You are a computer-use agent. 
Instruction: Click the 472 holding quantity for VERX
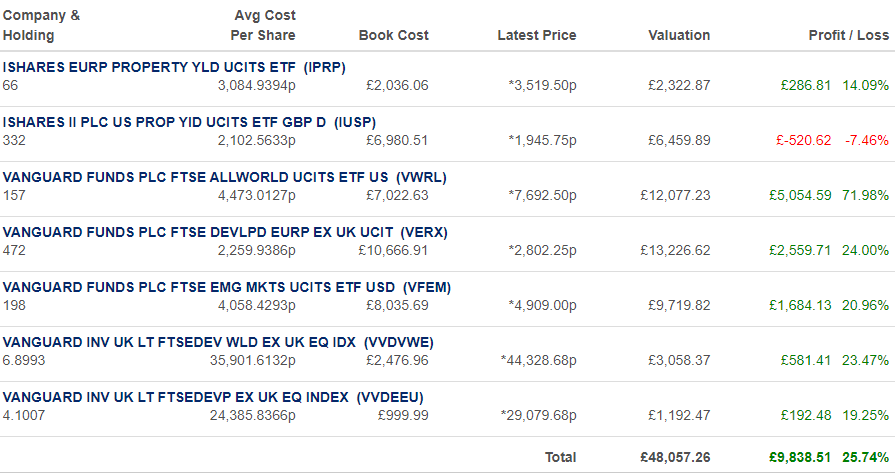click(14, 250)
